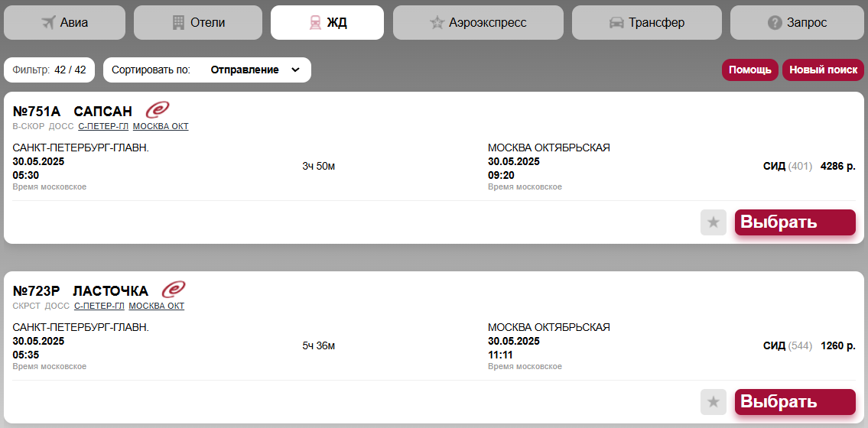Click the Помощь button
The image size is (868, 428).
tap(749, 70)
